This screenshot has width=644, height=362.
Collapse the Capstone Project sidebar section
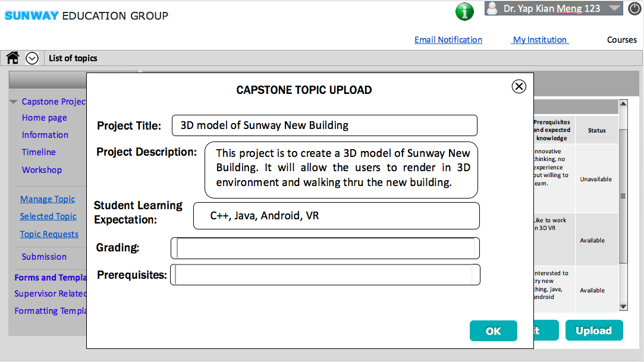14,102
